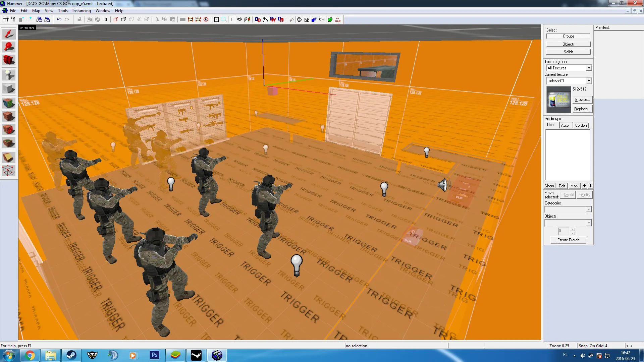Select the Selection arrow tool
Screen dimensions: 644x362
(x=9, y=34)
